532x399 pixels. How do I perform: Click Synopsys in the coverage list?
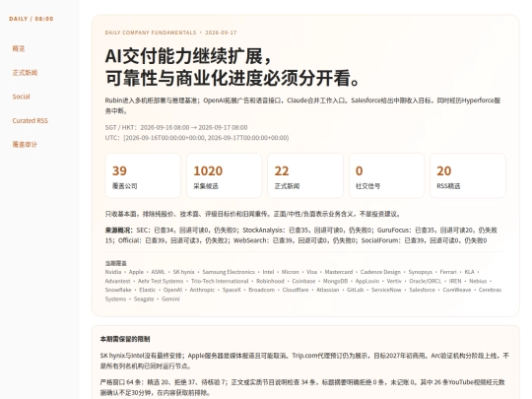[421, 272]
